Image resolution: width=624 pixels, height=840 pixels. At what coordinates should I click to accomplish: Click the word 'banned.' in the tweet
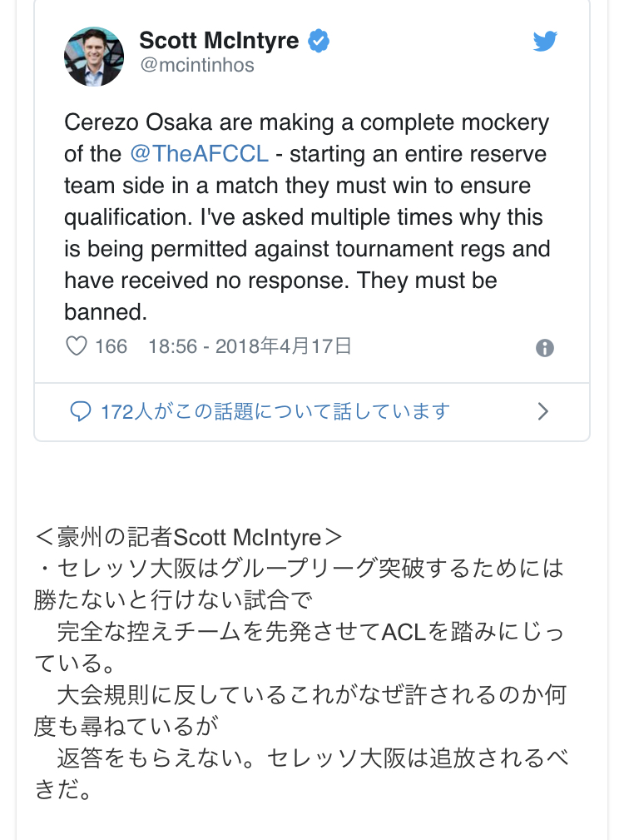tap(106, 312)
